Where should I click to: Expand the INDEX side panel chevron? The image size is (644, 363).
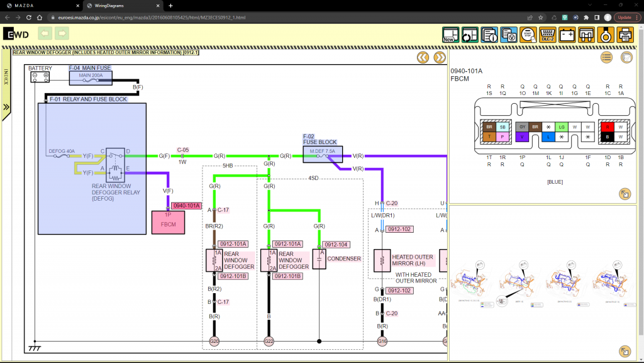6,108
